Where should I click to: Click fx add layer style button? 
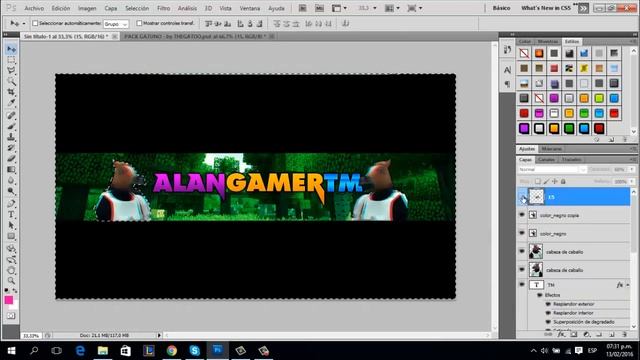tap(561, 334)
